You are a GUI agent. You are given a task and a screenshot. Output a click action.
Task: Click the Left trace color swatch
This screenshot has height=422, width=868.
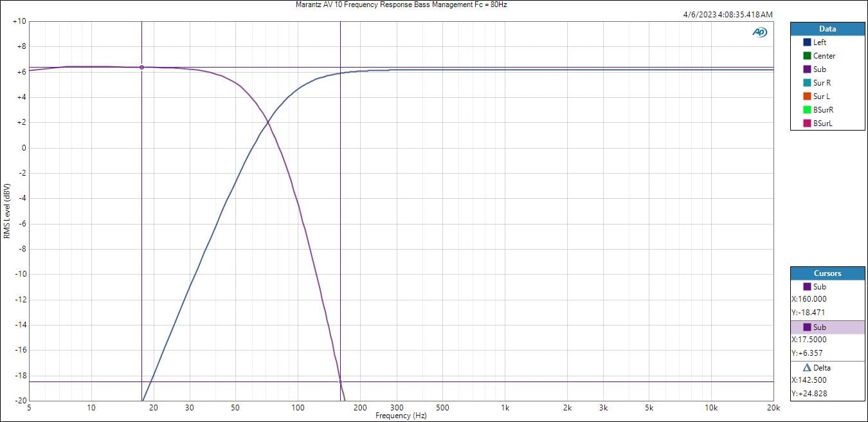coord(807,42)
